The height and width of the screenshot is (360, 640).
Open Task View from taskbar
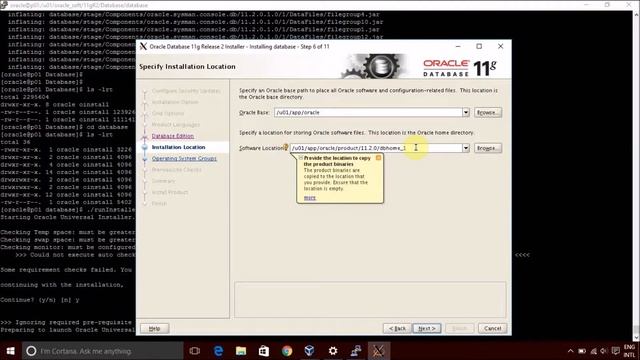[x=195, y=351]
